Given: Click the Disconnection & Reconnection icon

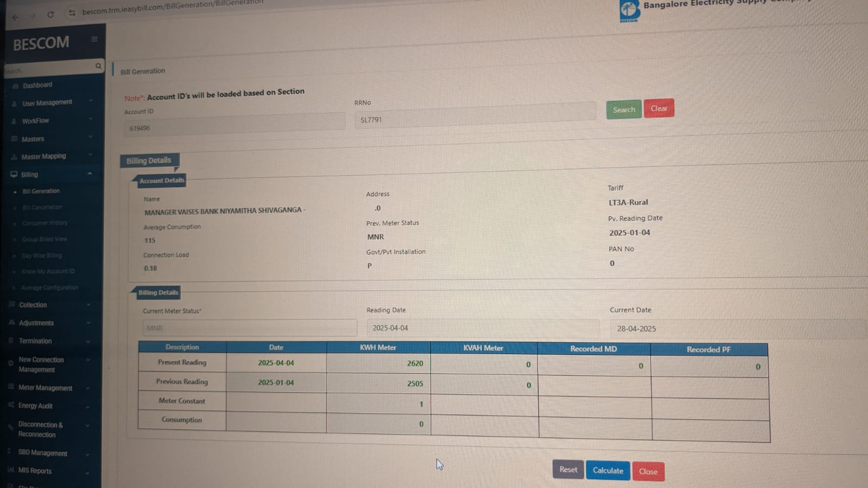Looking at the screenshot, I should (10, 427).
